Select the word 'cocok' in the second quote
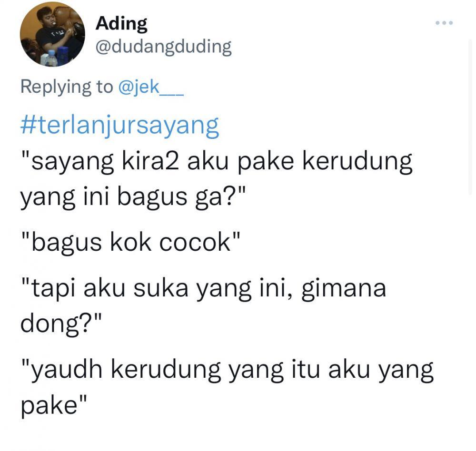This screenshot has width=476, height=451. [x=195, y=243]
